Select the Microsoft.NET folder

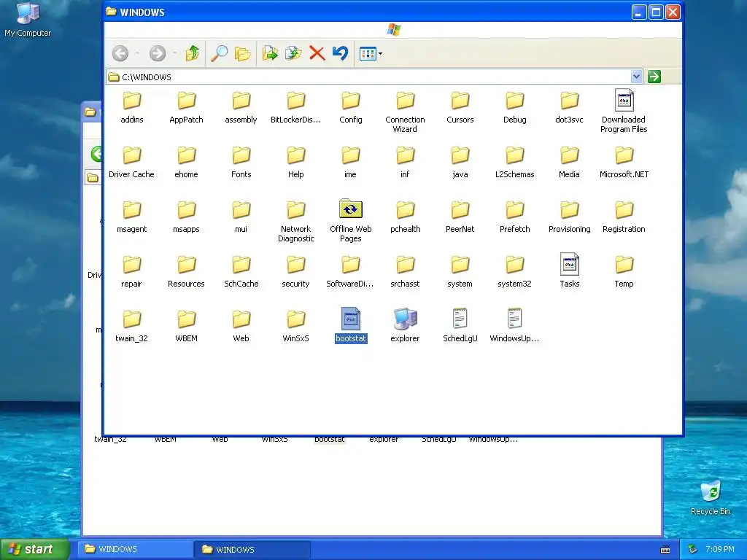pos(624,162)
